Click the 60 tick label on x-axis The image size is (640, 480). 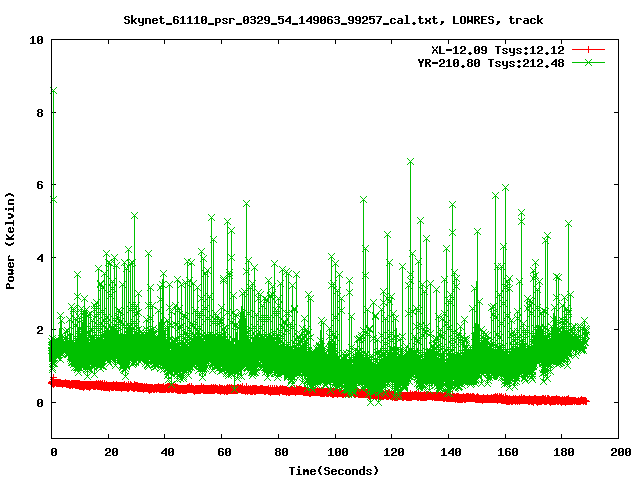[223, 452]
